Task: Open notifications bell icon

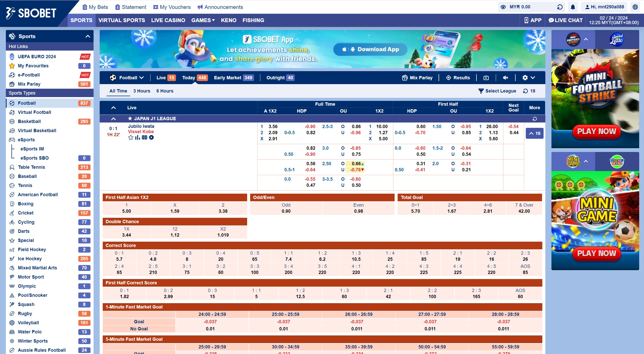Action: click(x=573, y=7)
